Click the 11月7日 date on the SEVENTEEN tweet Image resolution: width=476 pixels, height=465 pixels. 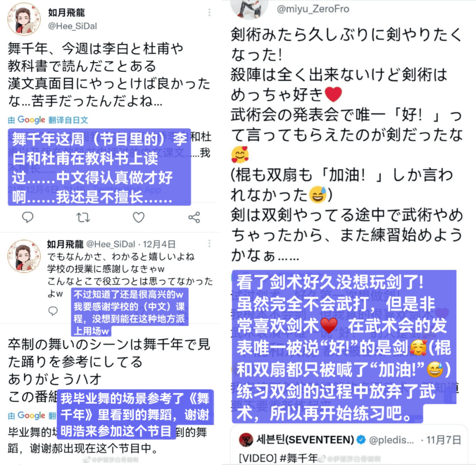[444, 440]
